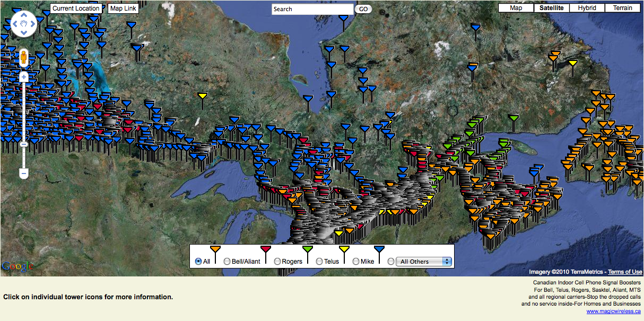
Task: Click the red Rogers legend tower icon
Action: [x=265, y=249]
